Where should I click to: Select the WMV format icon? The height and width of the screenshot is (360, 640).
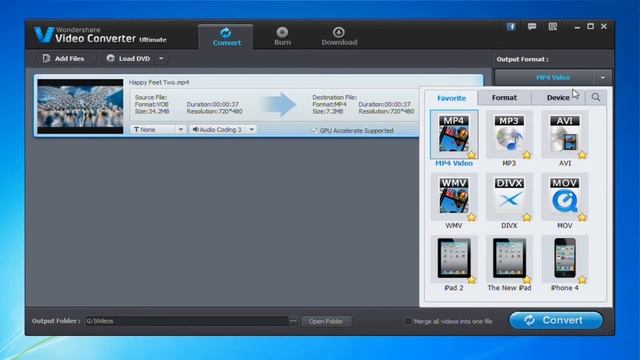click(454, 196)
